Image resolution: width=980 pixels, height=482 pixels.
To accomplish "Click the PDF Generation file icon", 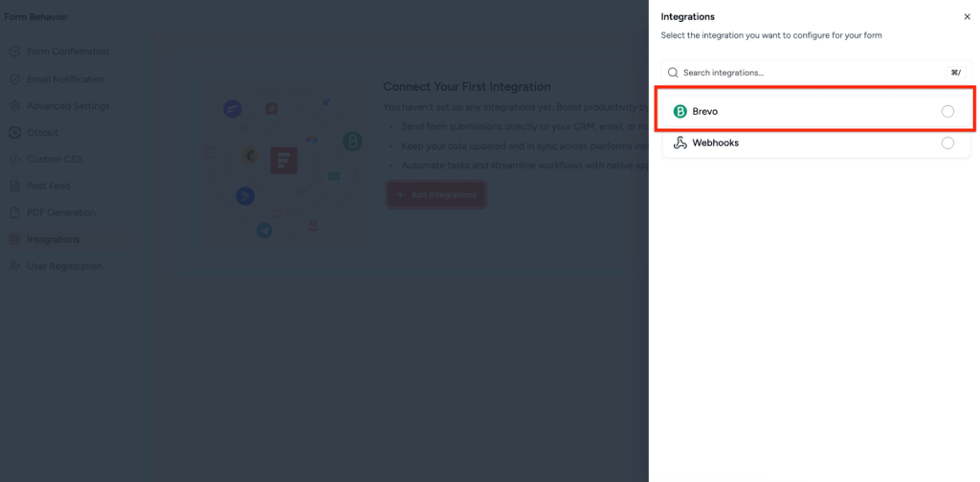I will point(14,213).
